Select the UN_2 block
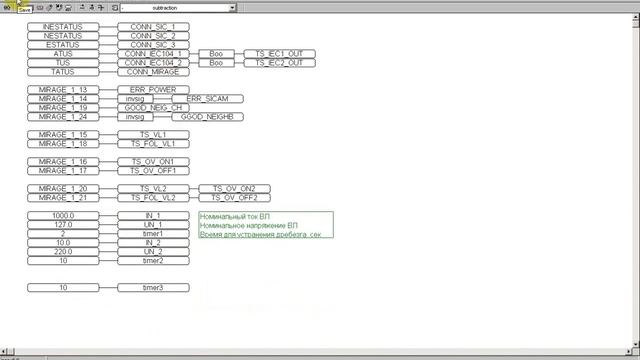The image size is (640, 360). [x=153, y=251]
